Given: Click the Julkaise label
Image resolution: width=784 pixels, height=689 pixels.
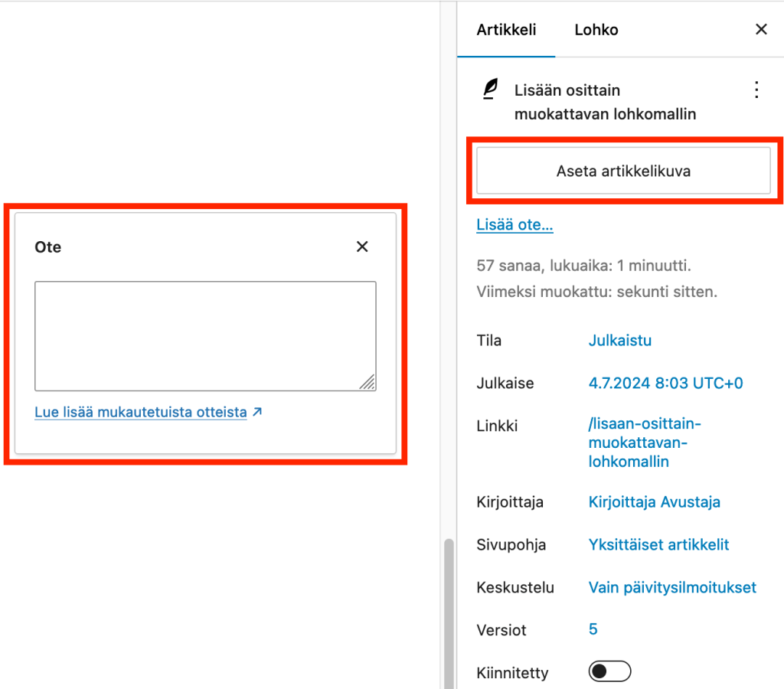Looking at the screenshot, I should 505,383.
